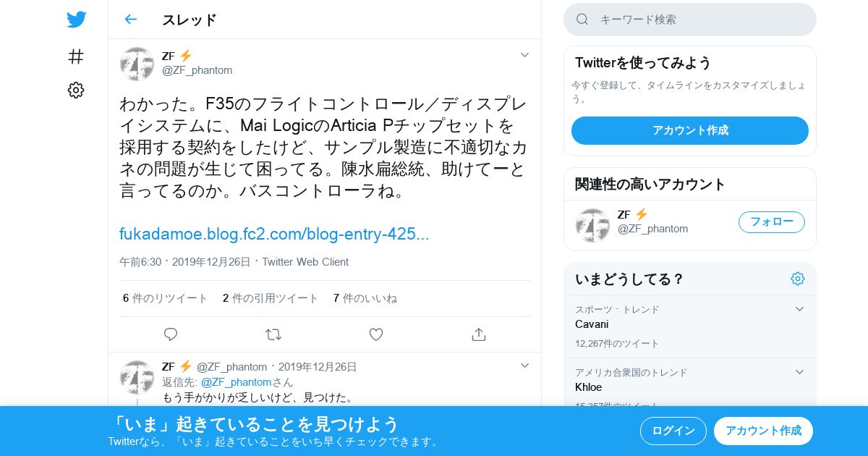Go back using the thread arrow
Image resolution: width=868 pixels, height=456 pixels.
click(131, 20)
